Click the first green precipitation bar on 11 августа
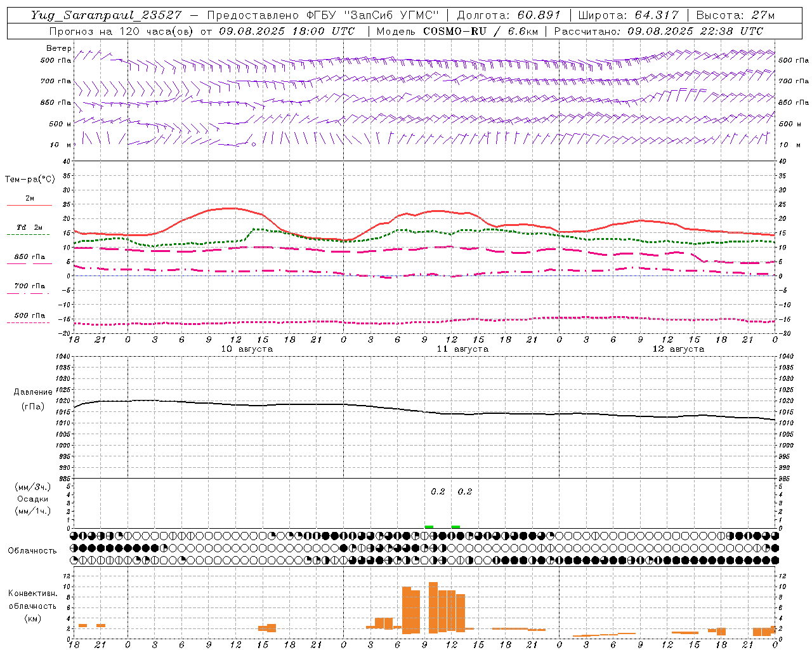 [429, 527]
